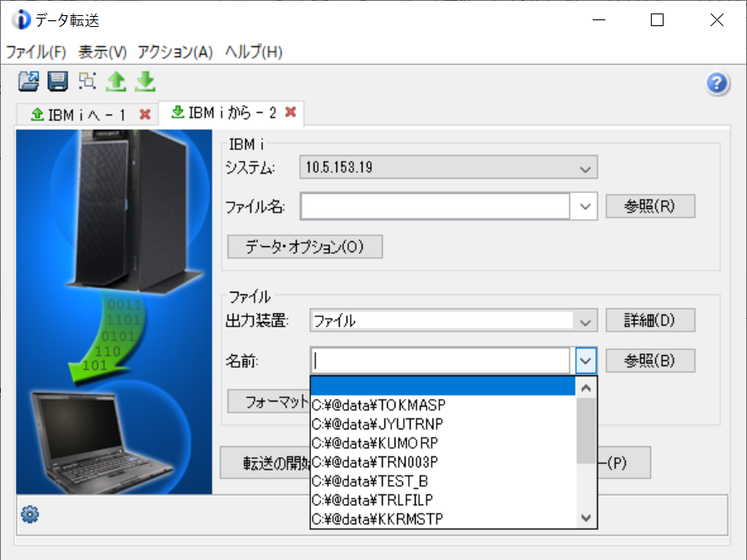Click the green upload arrow toolbar icon
Image resolution: width=747 pixels, height=560 pixels.
116,82
